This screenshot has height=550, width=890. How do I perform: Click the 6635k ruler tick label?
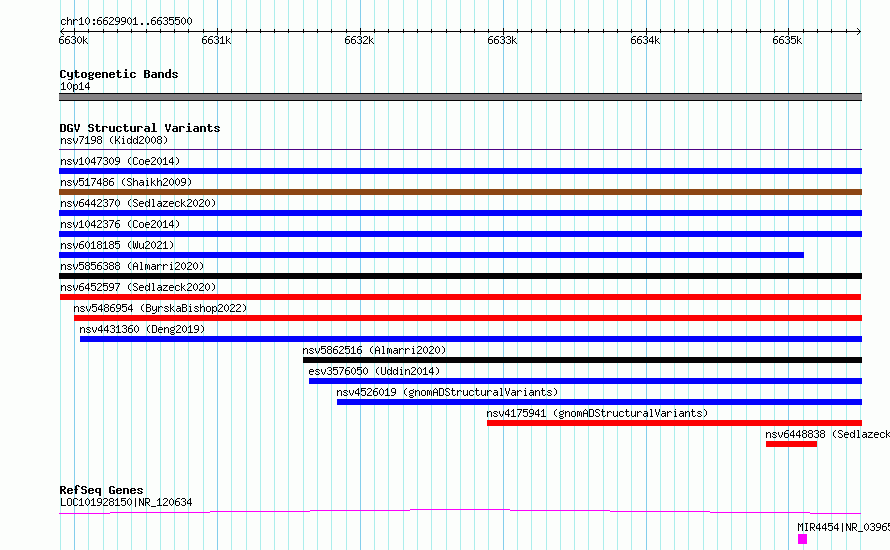click(x=787, y=40)
